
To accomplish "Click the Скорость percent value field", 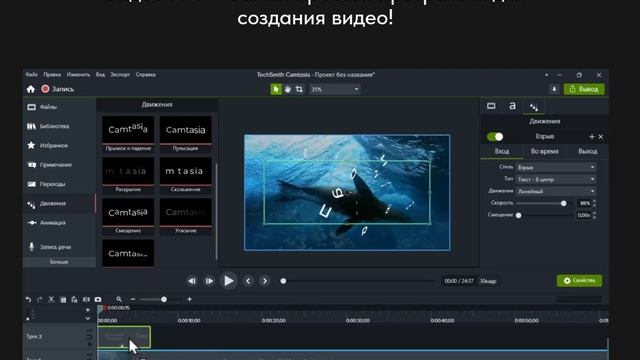I will click(x=585, y=203).
